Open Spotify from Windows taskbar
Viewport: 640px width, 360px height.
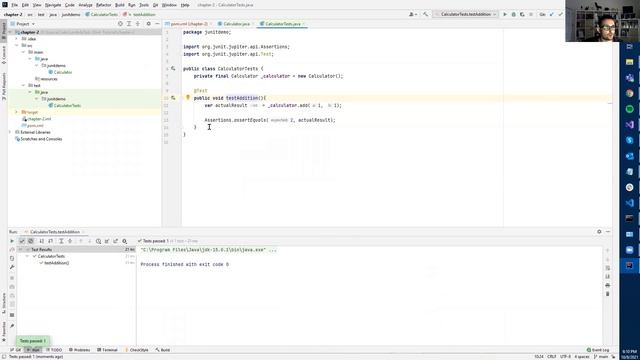pyautogui.click(x=629, y=109)
